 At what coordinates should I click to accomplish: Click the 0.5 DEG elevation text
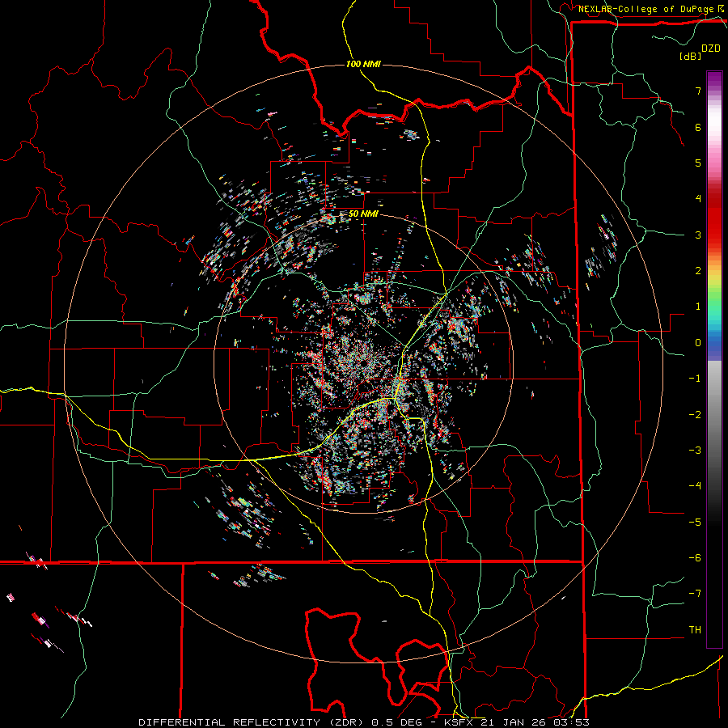pyautogui.click(x=397, y=722)
